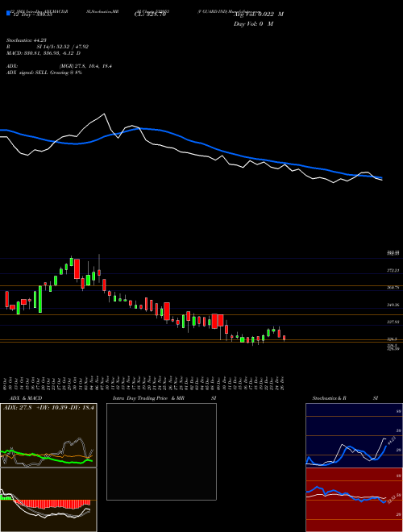Click the 372.23 price axis label

394,270
